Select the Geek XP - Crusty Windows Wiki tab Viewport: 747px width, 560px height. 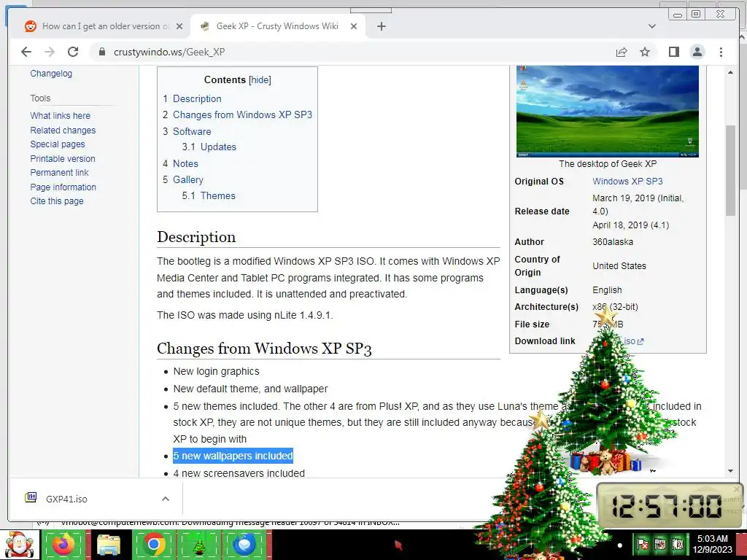277,26
